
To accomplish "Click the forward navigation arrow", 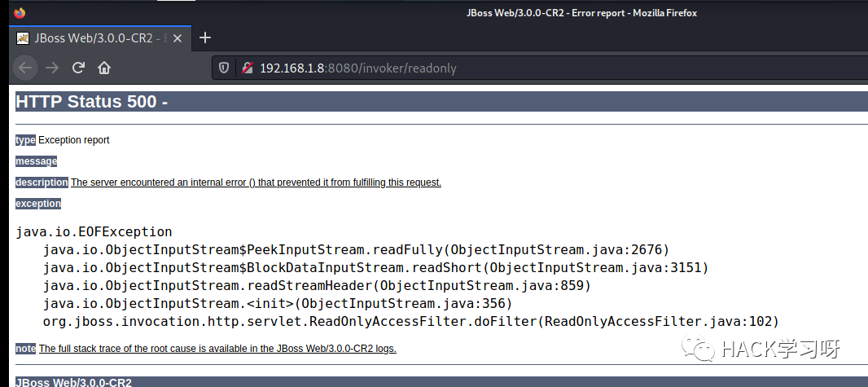I will tap(52, 68).
